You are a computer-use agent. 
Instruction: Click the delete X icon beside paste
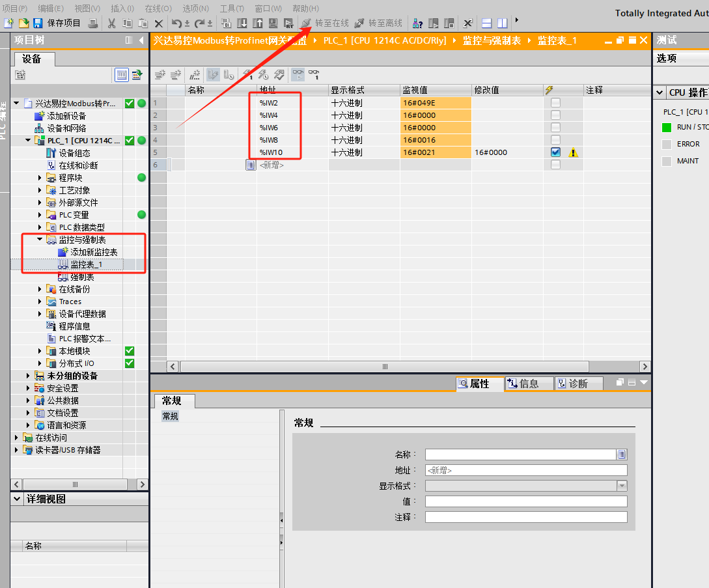(x=158, y=23)
